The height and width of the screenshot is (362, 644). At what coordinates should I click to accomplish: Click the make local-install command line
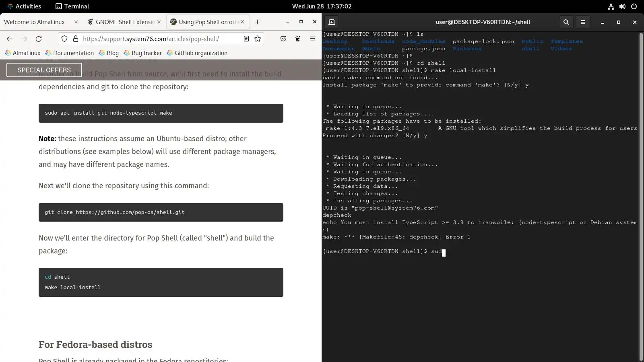73,288
